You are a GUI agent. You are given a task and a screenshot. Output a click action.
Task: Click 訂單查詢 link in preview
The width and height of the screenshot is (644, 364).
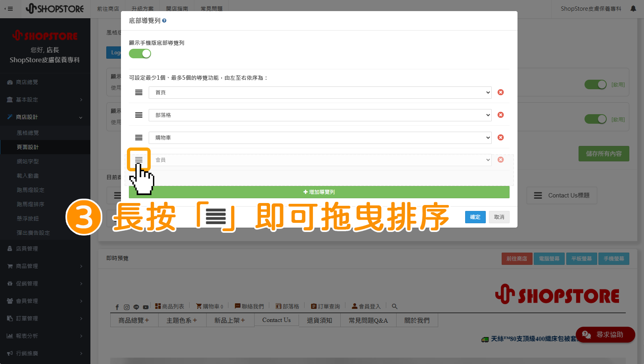(x=326, y=307)
